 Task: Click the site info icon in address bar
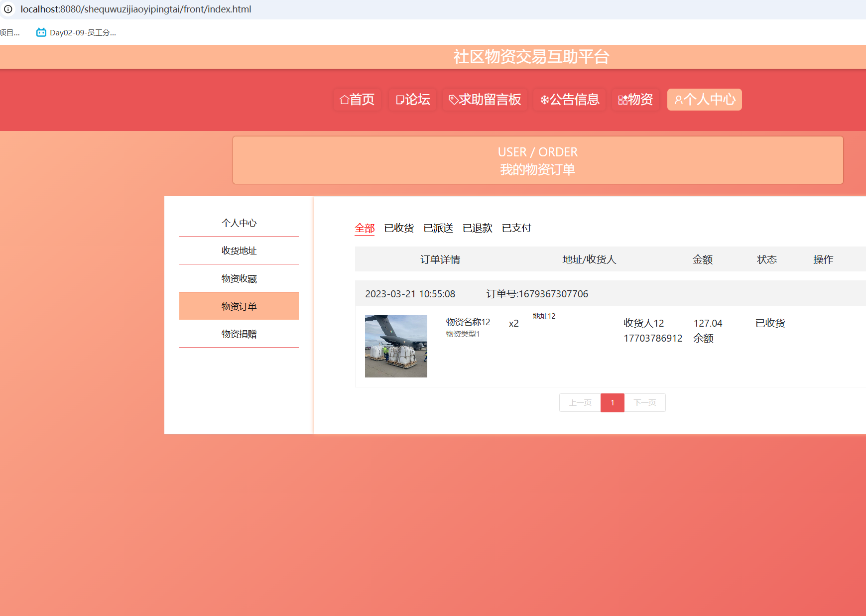coord(8,9)
